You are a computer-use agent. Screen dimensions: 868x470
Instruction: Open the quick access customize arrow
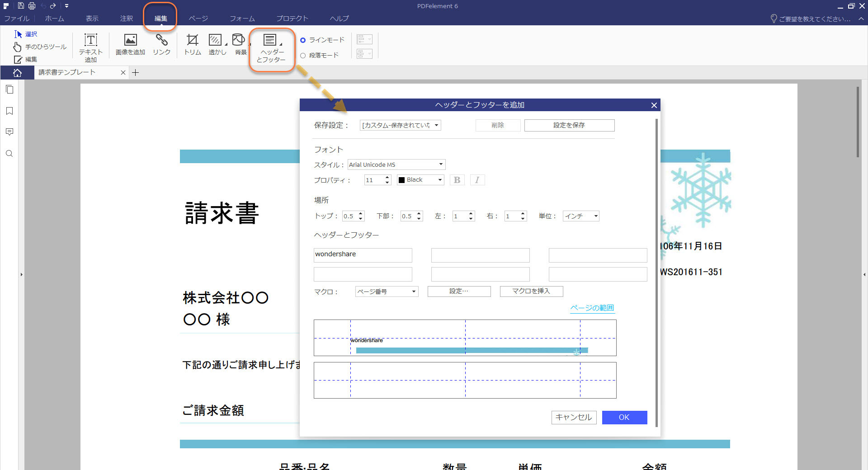(x=66, y=6)
